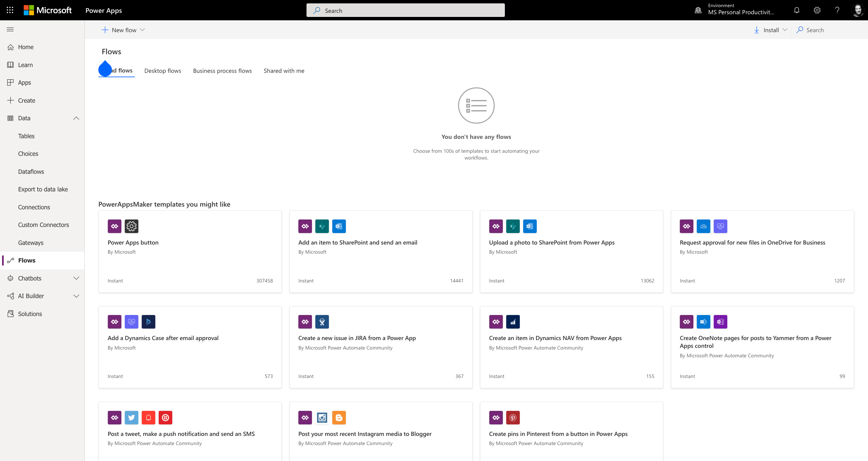Click the Pinterest icon on the pins template
868x461 pixels.
[513, 417]
